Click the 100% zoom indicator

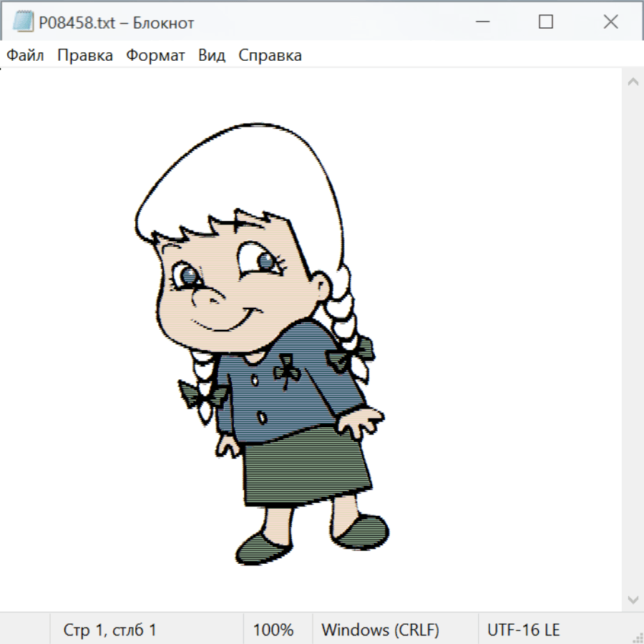tap(273, 630)
